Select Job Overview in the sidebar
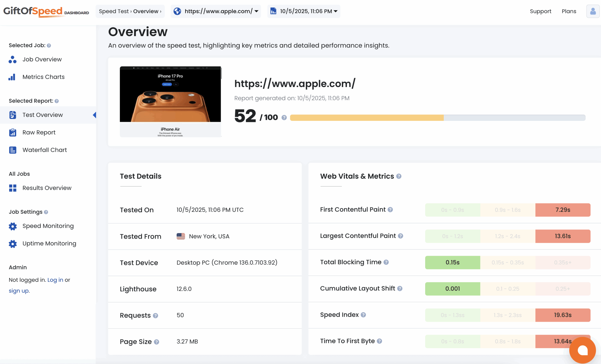Screen dimensions: 601x364 (42, 59)
